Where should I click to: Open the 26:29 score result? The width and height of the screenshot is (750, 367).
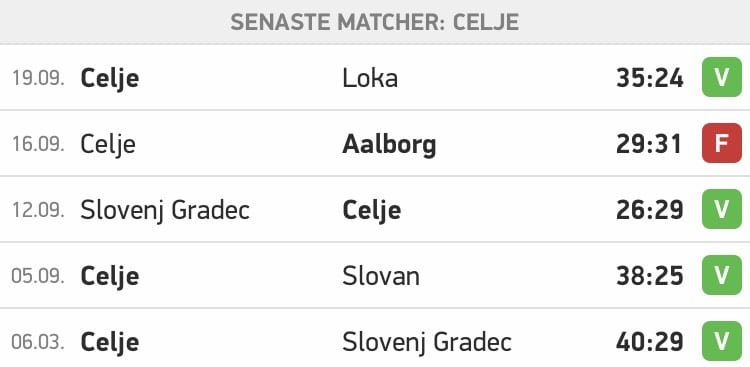[x=650, y=211]
